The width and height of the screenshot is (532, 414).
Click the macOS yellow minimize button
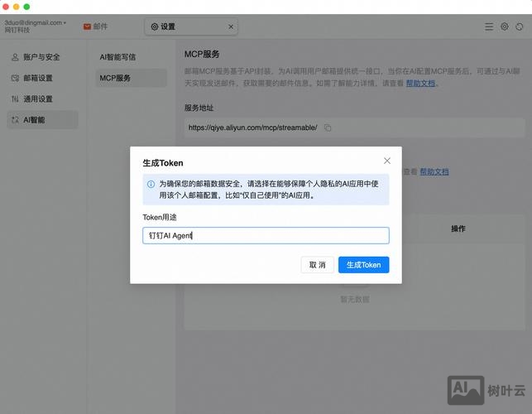[16, 7]
